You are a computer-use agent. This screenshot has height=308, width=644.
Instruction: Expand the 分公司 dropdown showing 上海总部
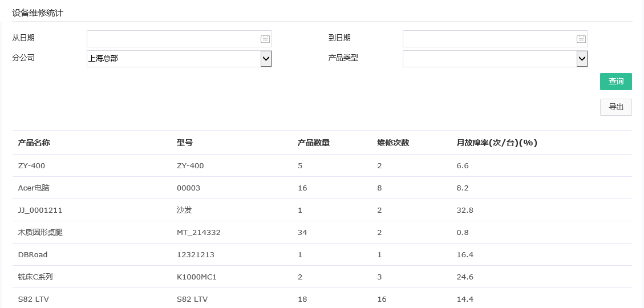pyautogui.click(x=266, y=58)
